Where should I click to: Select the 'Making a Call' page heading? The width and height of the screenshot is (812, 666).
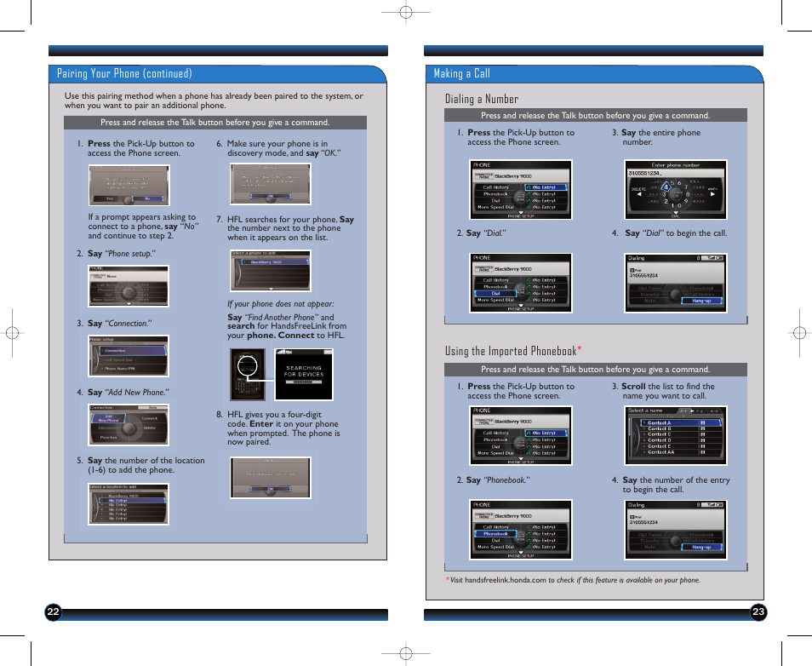461,73
